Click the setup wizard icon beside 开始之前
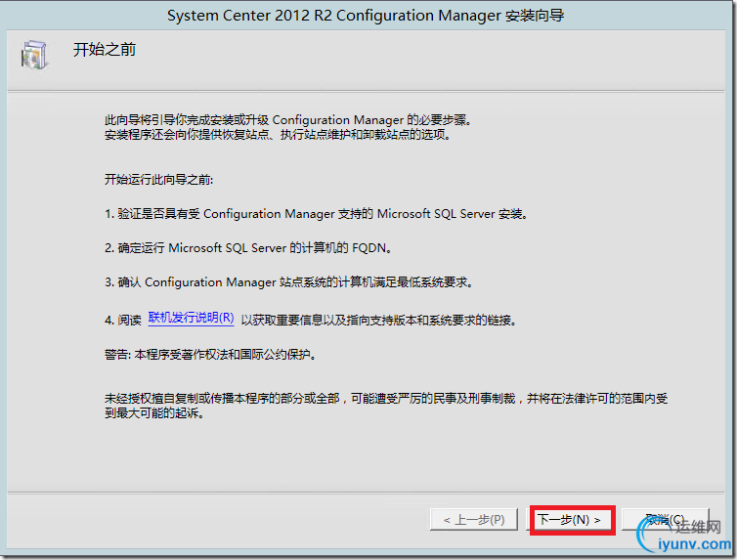This screenshot has height=560, width=737. click(34, 56)
